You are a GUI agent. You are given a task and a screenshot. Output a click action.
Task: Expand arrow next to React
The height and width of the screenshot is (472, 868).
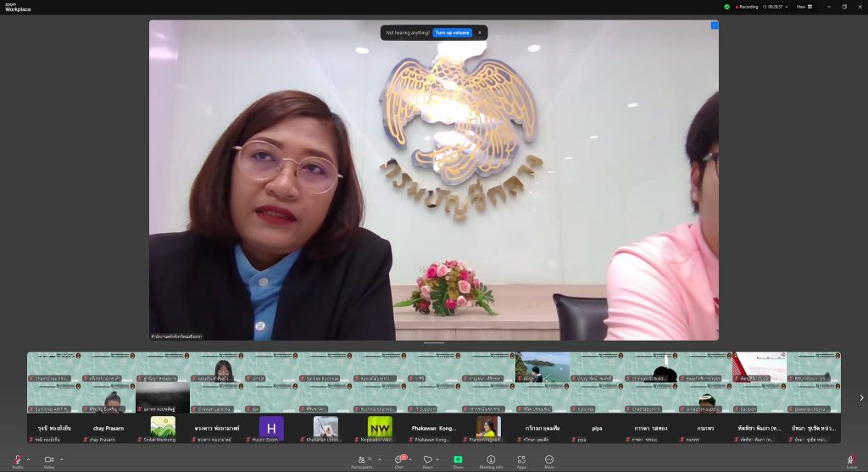[x=437, y=459]
